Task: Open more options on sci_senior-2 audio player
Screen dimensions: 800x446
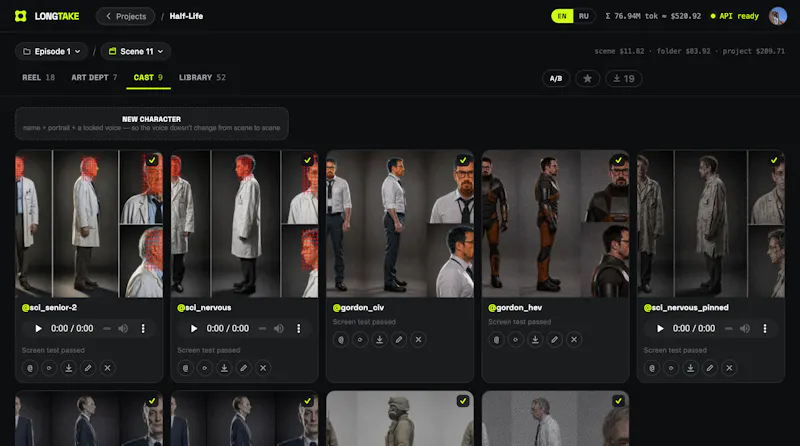Action: (x=143, y=329)
